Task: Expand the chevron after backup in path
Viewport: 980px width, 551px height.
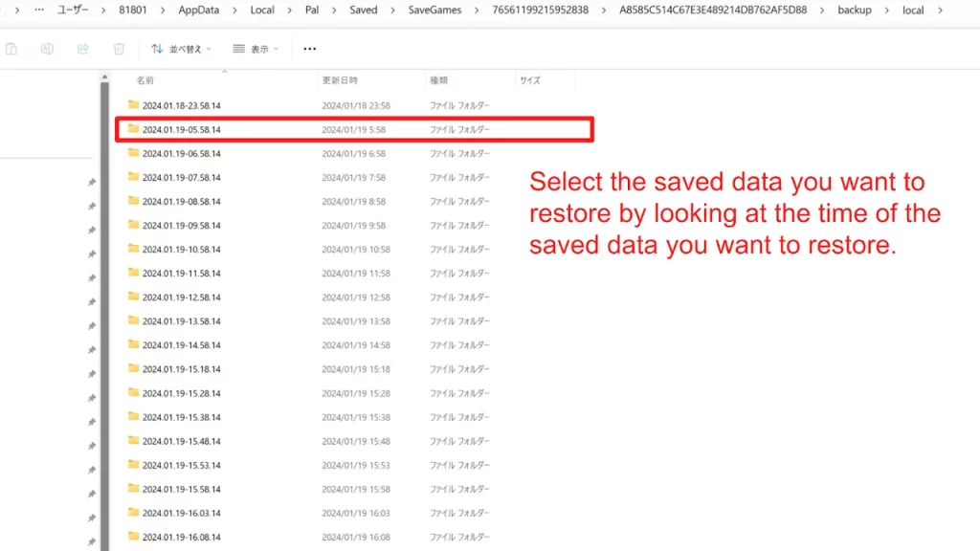Action: tap(886, 10)
